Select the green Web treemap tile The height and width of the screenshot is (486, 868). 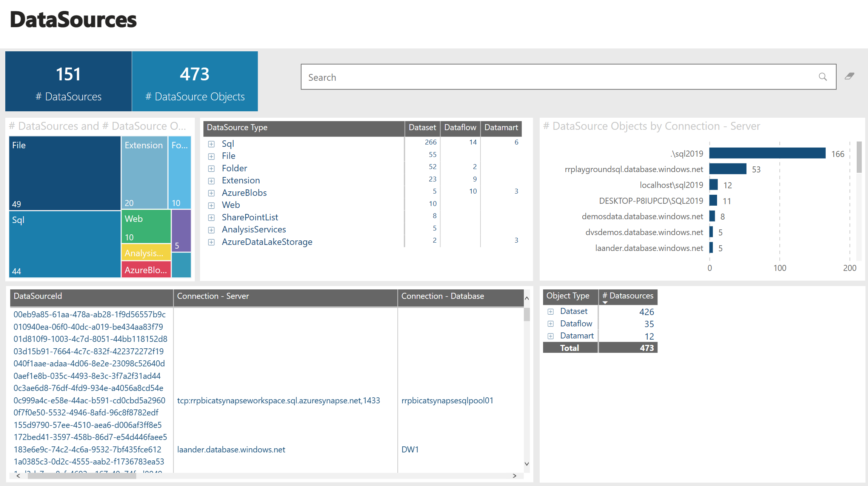click(146, 226)
